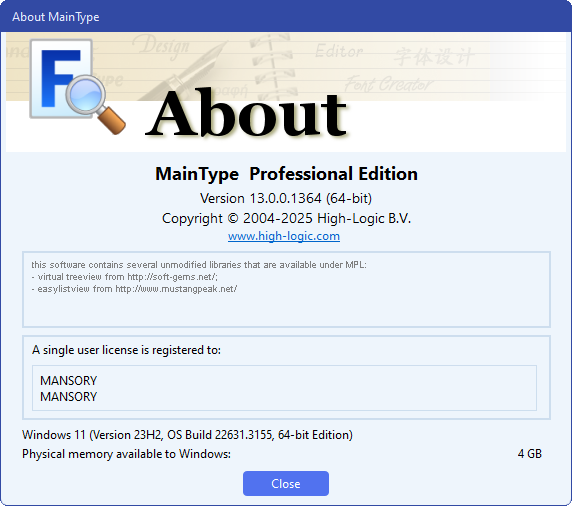Click the Version 13.0.0.1364 (64-bit) text

tap(286, 198)
